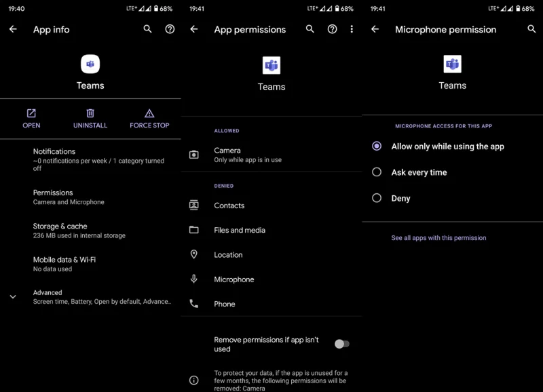This screenshot has width=543, height=392.
Task: Tap the info icon beside data protection note
Action: [x=194, y=380]
